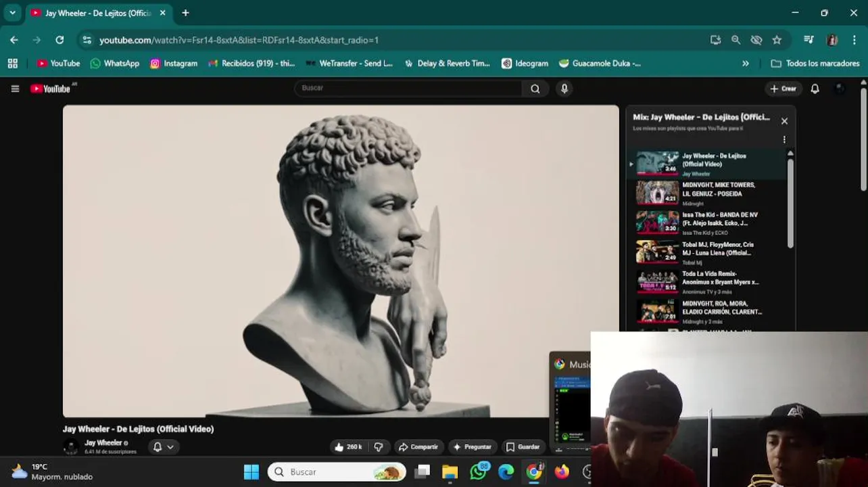Close the Mix playlist panel
Viewport: 868px width, 487px height.
pyautogui.click(x=784, y=121)
